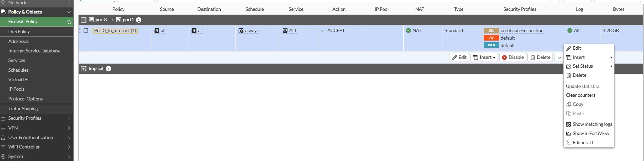Click the Disable button
Screen dimensions: 644x161
click(x=512, y=57)
